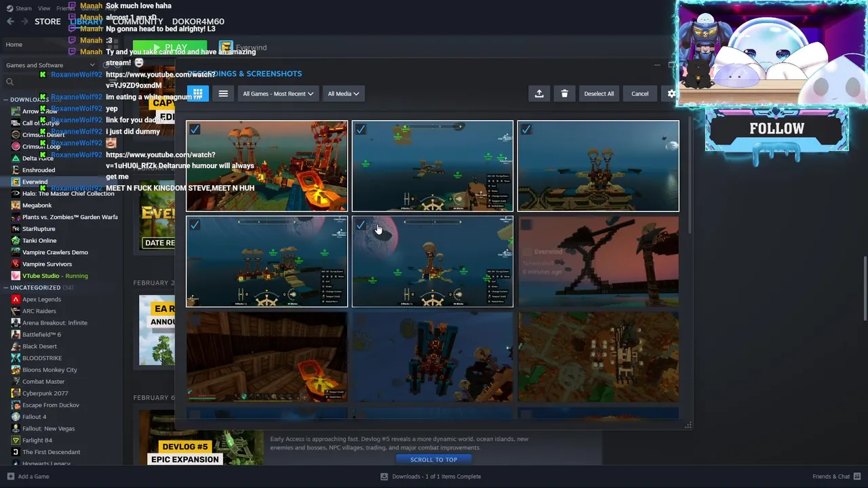
Task: Click the Megabonk game icon
Action: (16, 205)
